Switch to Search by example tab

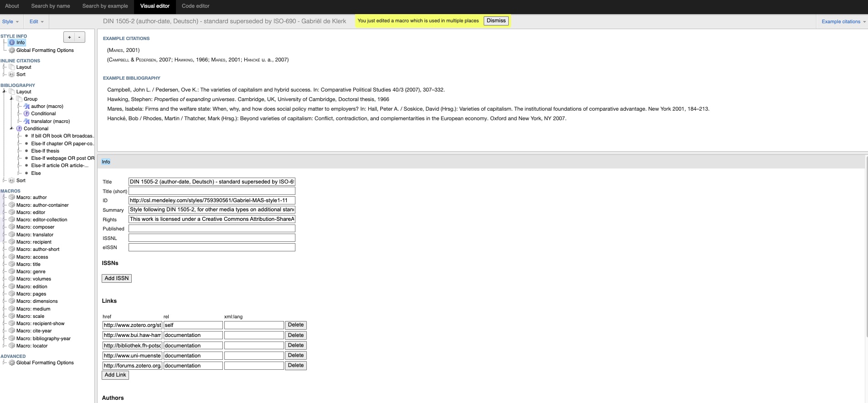click(105, 6)
